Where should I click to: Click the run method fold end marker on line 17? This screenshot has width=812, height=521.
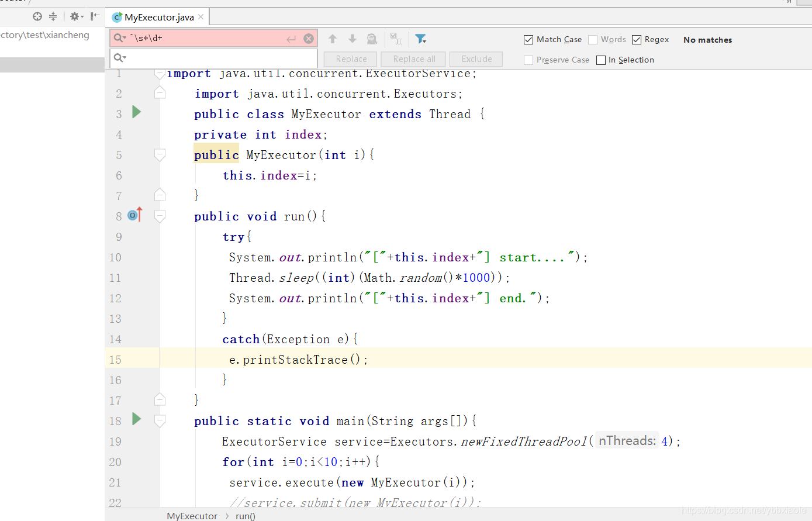pyautogui.click(x=160, y=399)
